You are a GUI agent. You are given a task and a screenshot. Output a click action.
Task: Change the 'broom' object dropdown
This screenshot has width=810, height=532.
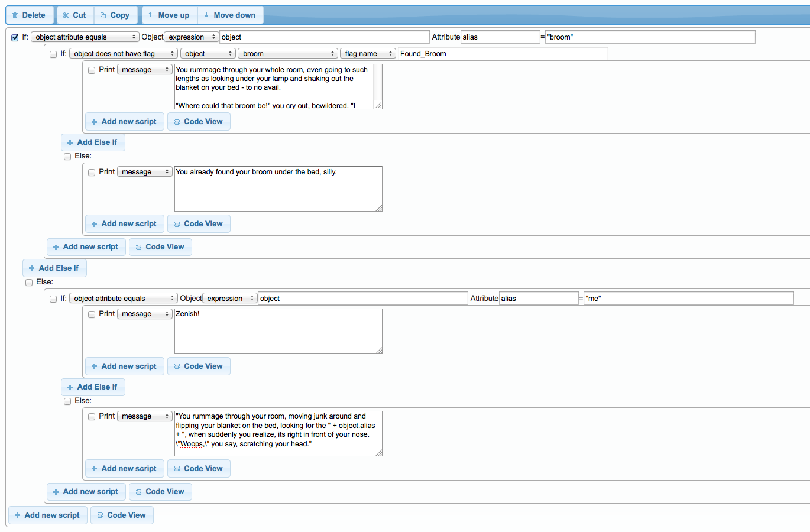287,53
